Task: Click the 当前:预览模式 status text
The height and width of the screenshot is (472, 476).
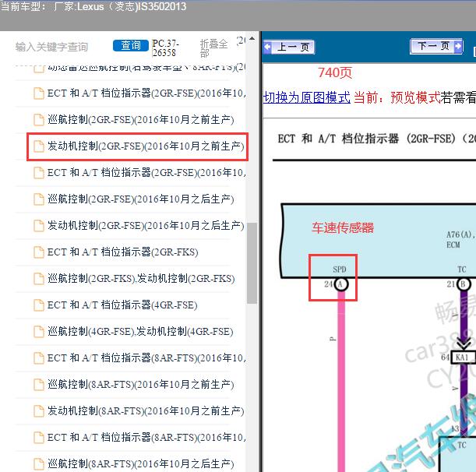Action: tap(397, 97)
